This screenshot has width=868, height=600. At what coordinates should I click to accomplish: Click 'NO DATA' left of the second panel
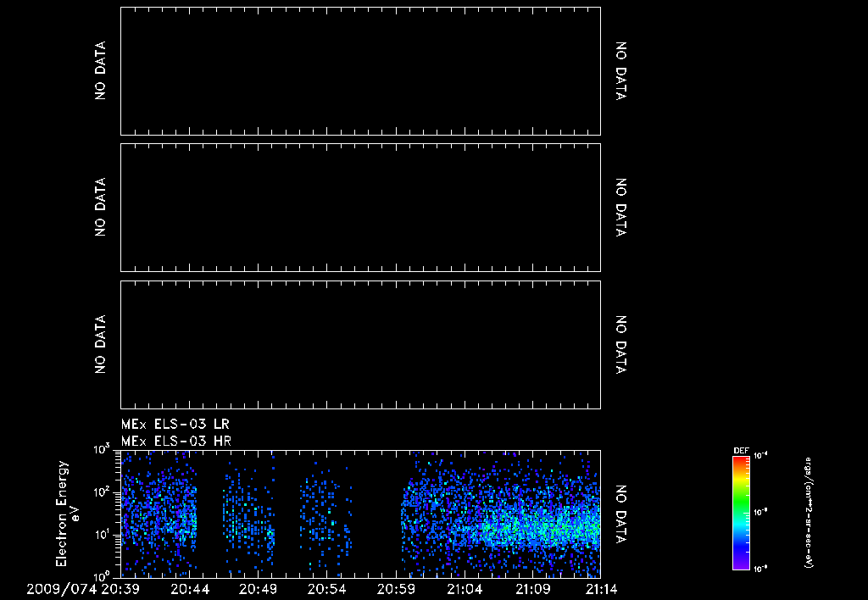point(100,207)
